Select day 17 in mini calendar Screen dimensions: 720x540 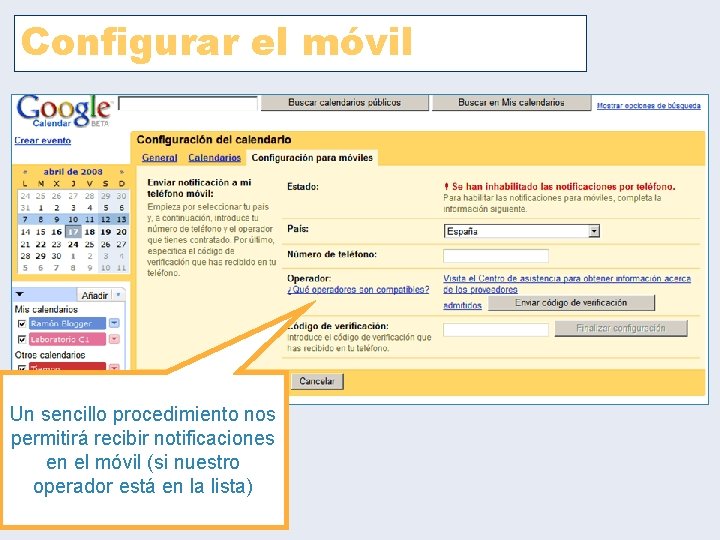pos(73,232)
